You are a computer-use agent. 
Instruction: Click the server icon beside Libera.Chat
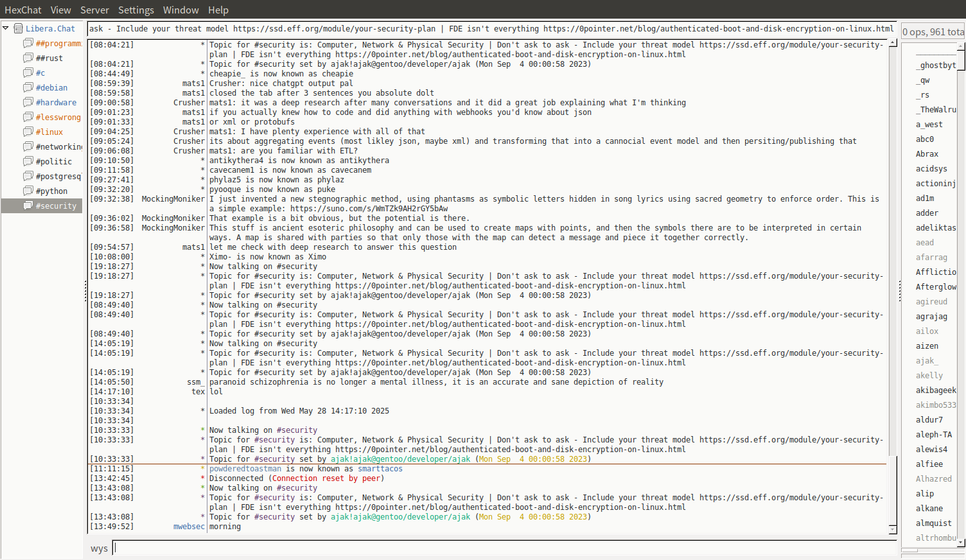pyautogui.click(x=19, y=28)
